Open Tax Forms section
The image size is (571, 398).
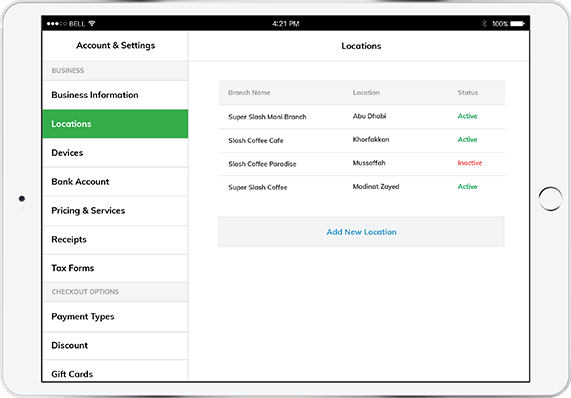pyautogui.click(x=115, y=268)
